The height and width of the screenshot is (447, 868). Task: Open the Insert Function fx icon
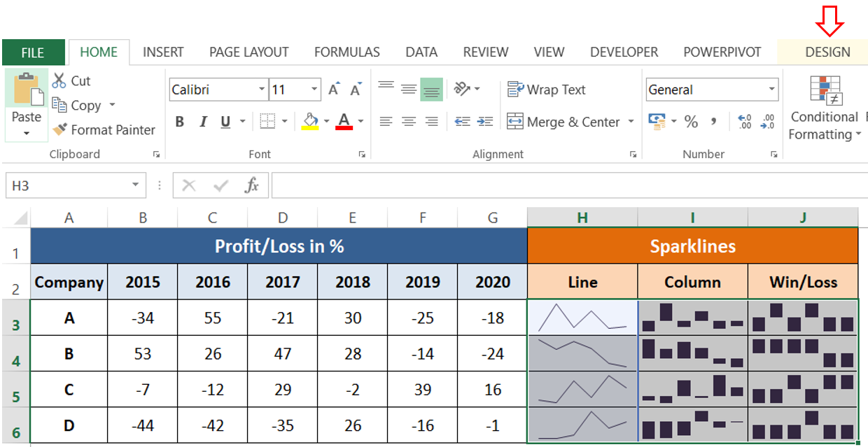pyautogui.click(x=254, y=185)
